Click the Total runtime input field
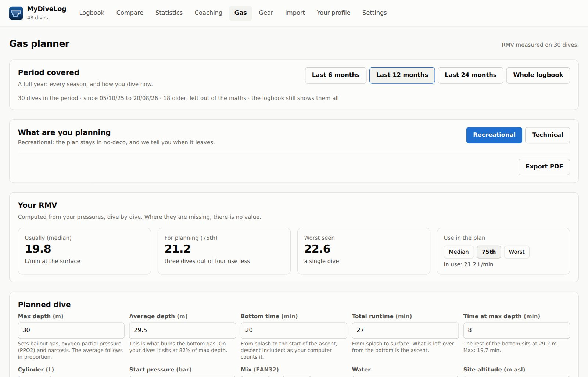The height and width of the screenshot is (377, 588). point(405,330)
